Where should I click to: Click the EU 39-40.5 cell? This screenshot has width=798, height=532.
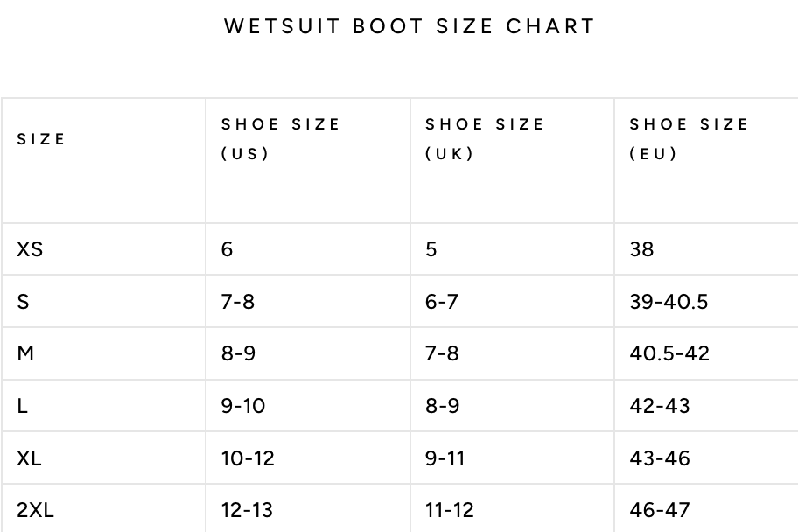(x=668, y=302)
